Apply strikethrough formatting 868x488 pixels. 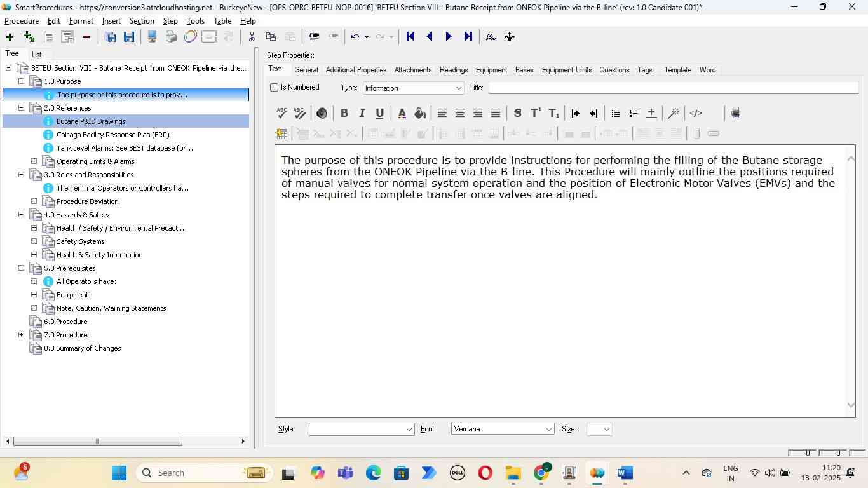click(517, 113)
